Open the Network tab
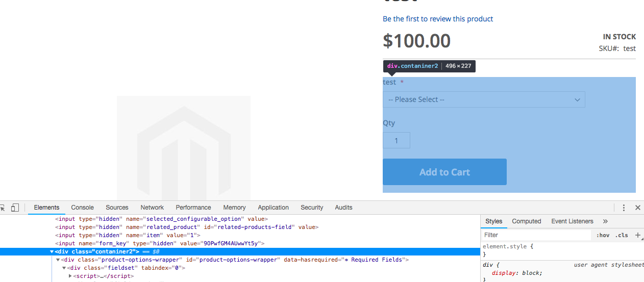Viewport: 644px width, 282px height. (152, 208)
